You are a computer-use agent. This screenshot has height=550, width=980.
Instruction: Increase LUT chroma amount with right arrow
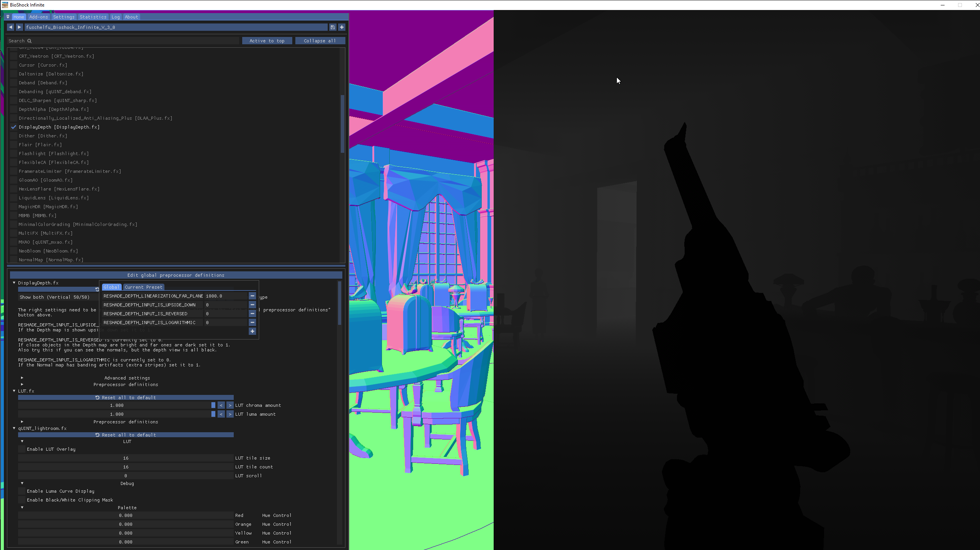[230, 405]
